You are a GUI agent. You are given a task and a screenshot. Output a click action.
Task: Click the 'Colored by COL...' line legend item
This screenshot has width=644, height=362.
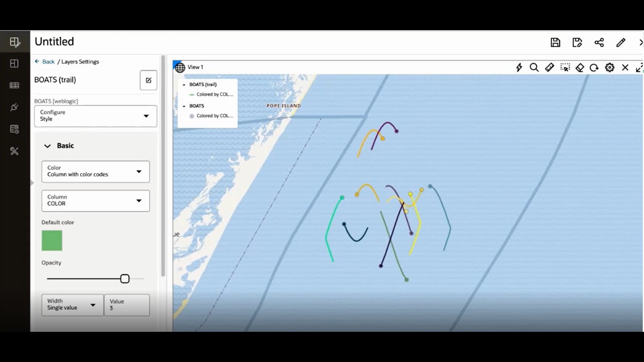tap(211, 95)
